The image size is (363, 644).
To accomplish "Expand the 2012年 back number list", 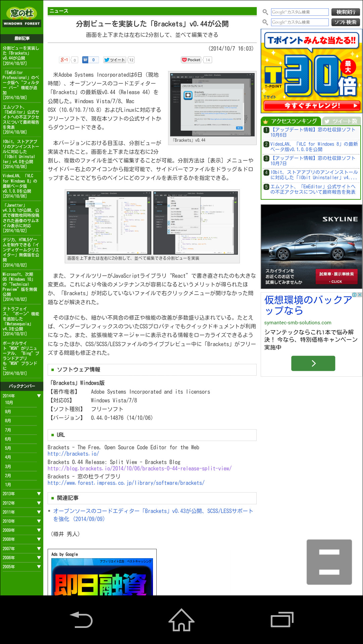I will [22, 503].
